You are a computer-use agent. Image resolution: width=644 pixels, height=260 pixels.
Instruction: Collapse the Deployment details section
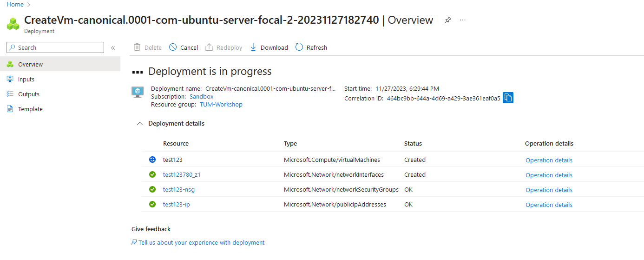coord(139,124)
